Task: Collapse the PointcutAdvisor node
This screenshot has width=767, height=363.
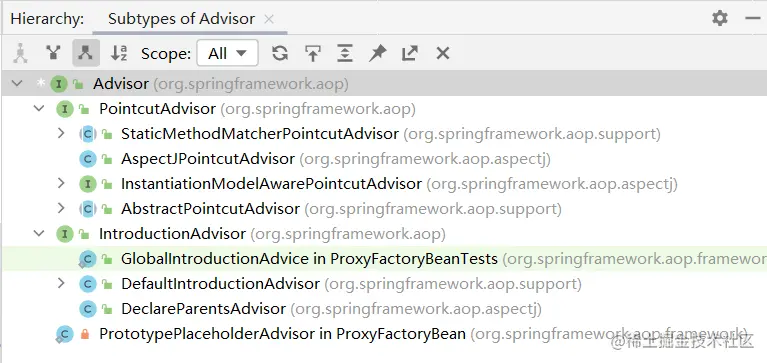Action: 39,109
